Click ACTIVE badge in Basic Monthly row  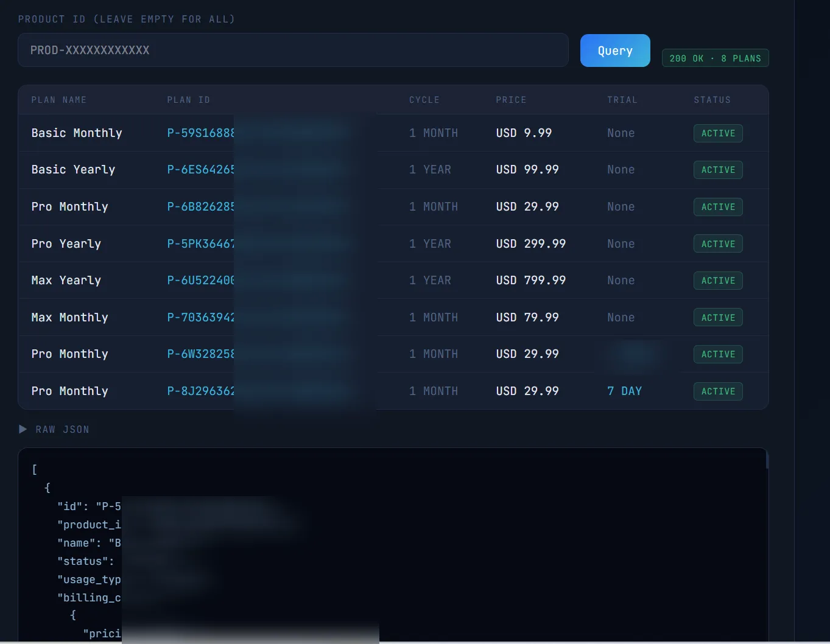click(718, 133)
